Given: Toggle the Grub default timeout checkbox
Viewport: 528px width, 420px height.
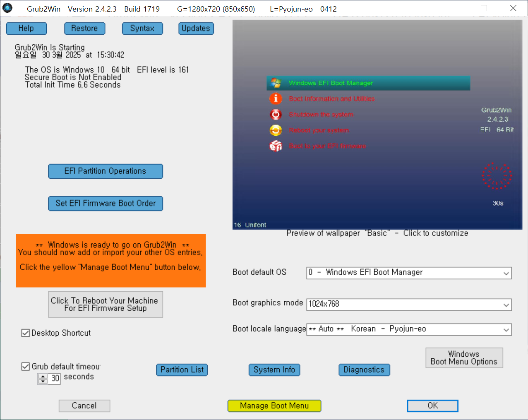Looking at the screenshot, I should pyautogui.click(x=26, y=367).
